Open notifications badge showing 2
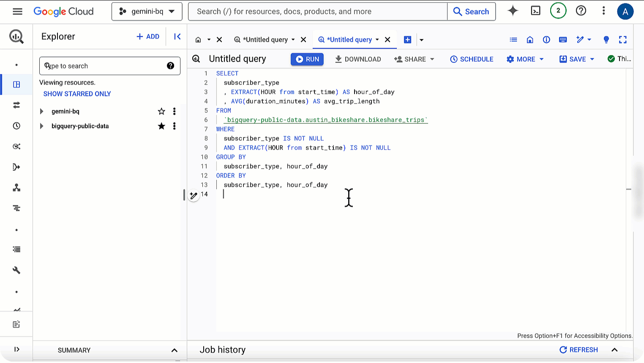This screenshot has width=644, height=363. (x=558, y=11)
